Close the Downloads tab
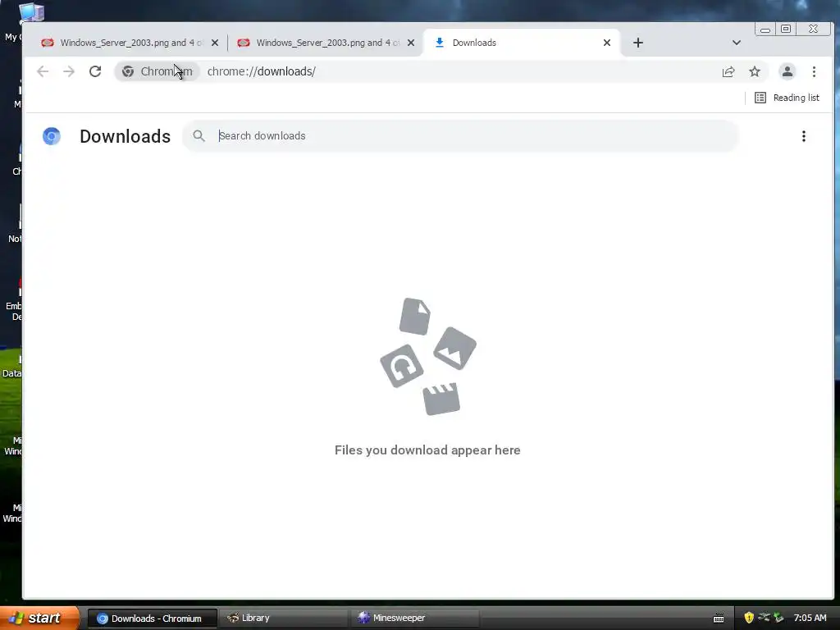Screen dimensions: 840x630 point(607,43)
